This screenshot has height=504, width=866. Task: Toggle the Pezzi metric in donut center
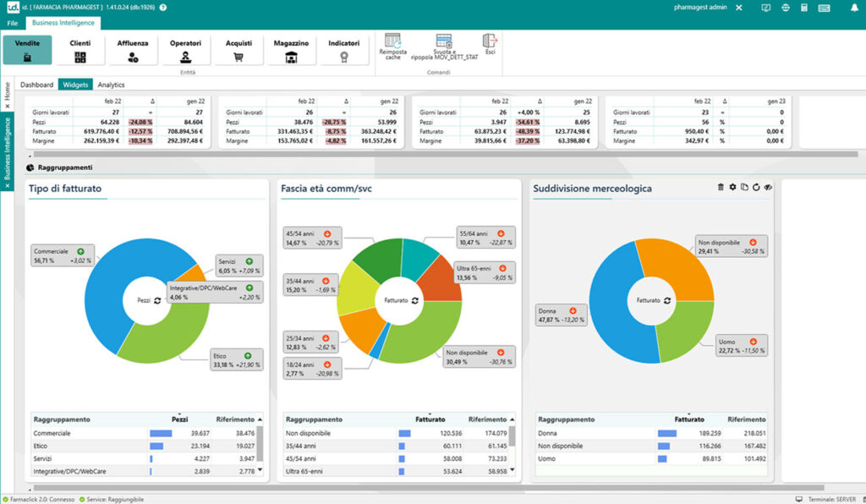157,300
